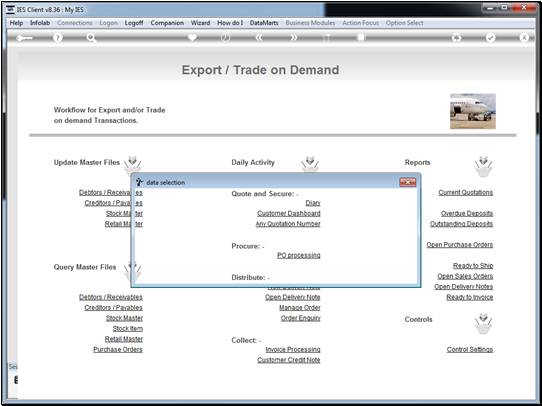Viewport: 542px width, 406px height.
Task: Open the Customer Dashboard link
Action: [289, 214]
